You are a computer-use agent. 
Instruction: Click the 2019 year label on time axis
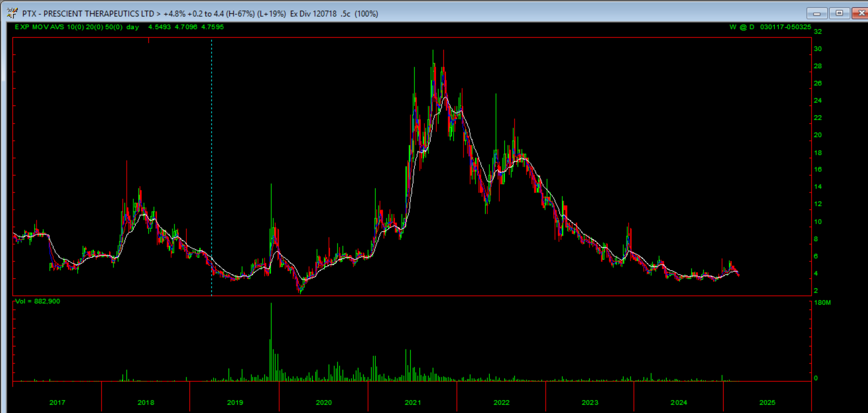point(235,402)
